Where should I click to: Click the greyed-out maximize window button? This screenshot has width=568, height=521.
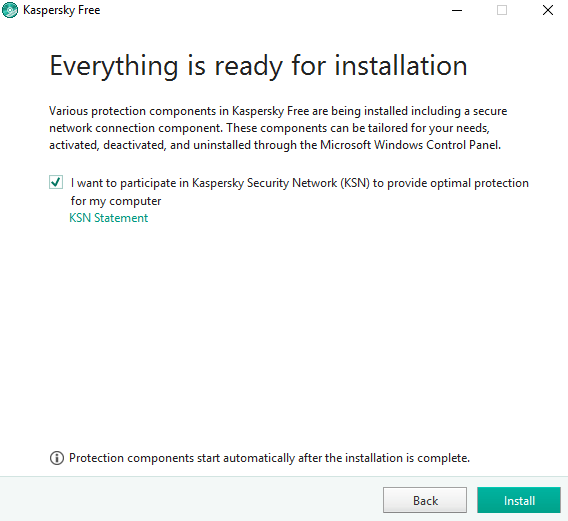[x=502, y=10]
